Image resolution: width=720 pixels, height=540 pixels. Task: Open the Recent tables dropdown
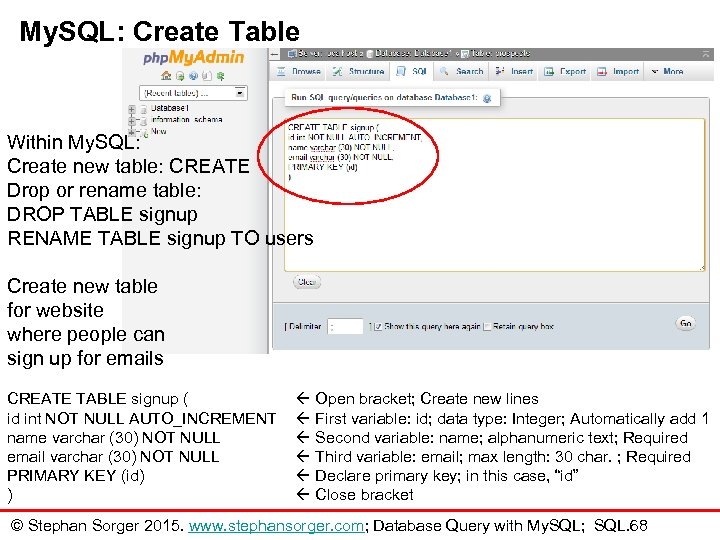193,93
